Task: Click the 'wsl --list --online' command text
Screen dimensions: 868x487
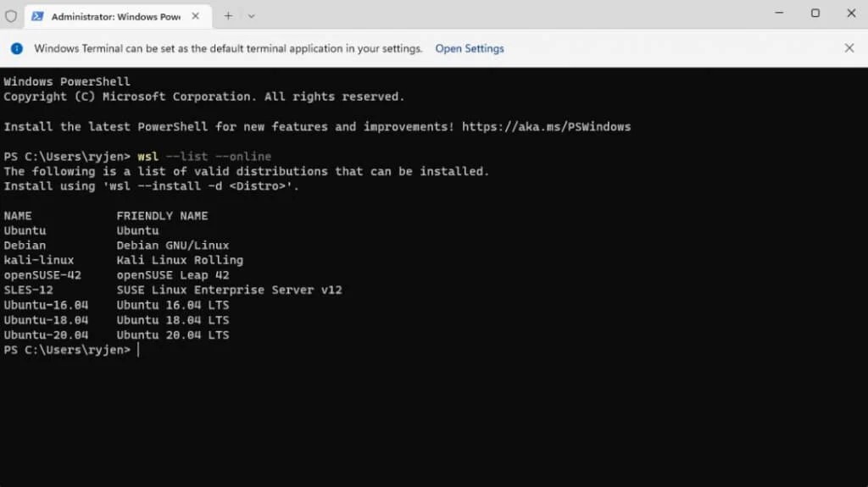Action: 204,157
